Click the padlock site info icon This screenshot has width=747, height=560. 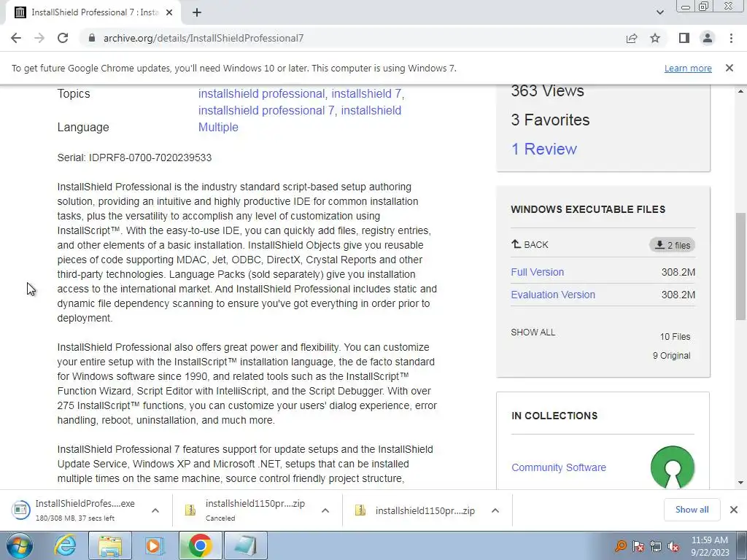[92, 38]
